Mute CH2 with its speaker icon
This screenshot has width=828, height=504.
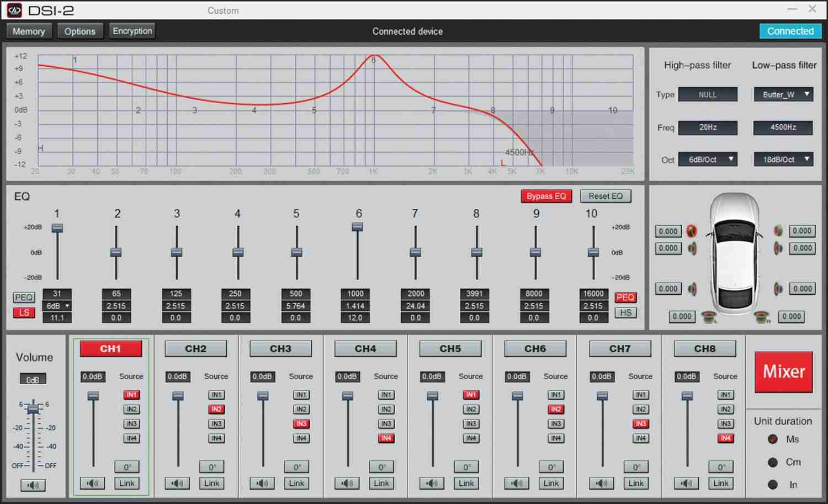[x=177, y=484]
